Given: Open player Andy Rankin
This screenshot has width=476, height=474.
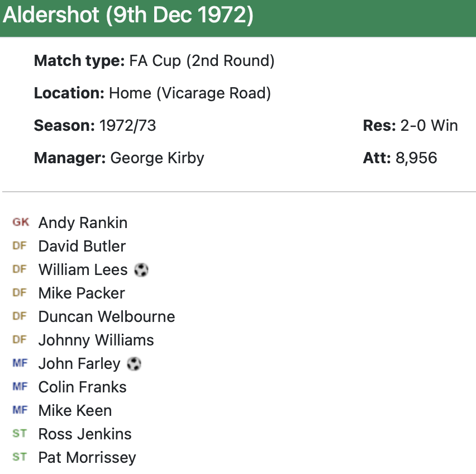Looking at the screenshot, I should pos(83,223).
